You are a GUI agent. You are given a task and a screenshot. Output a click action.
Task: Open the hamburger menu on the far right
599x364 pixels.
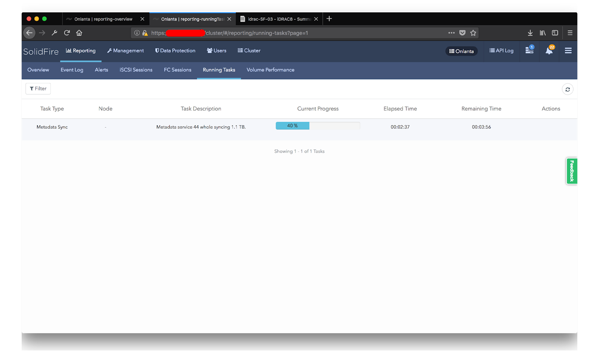click(x=568, y=51)
